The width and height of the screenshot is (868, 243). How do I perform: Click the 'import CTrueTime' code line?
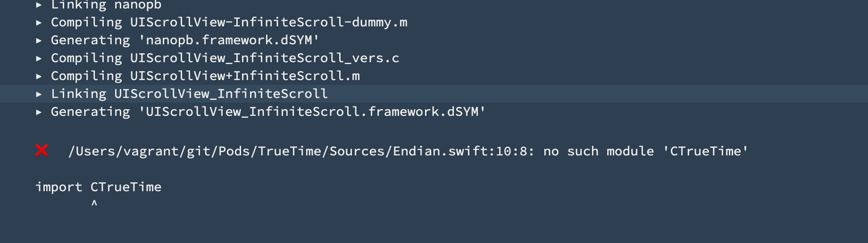click(x=99, y=187)
